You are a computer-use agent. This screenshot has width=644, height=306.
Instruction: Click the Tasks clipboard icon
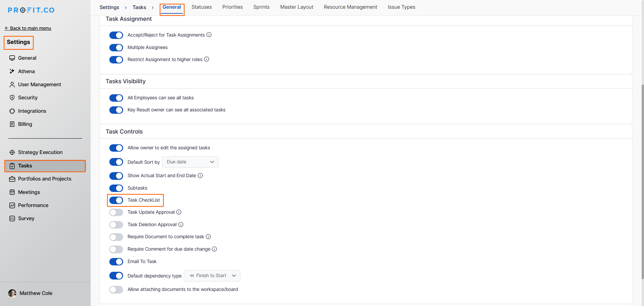tap(12, 166)
